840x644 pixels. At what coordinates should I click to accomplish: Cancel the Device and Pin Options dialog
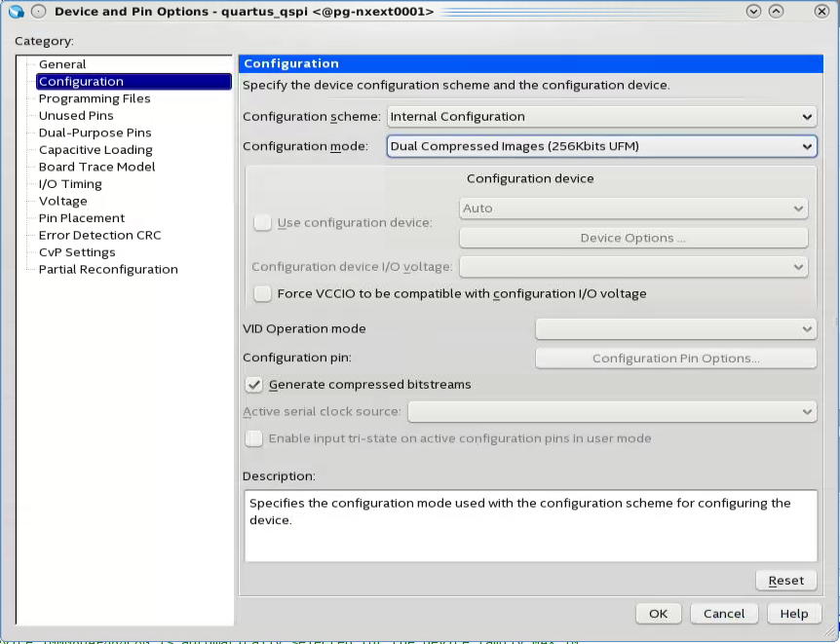click(724, 614)
